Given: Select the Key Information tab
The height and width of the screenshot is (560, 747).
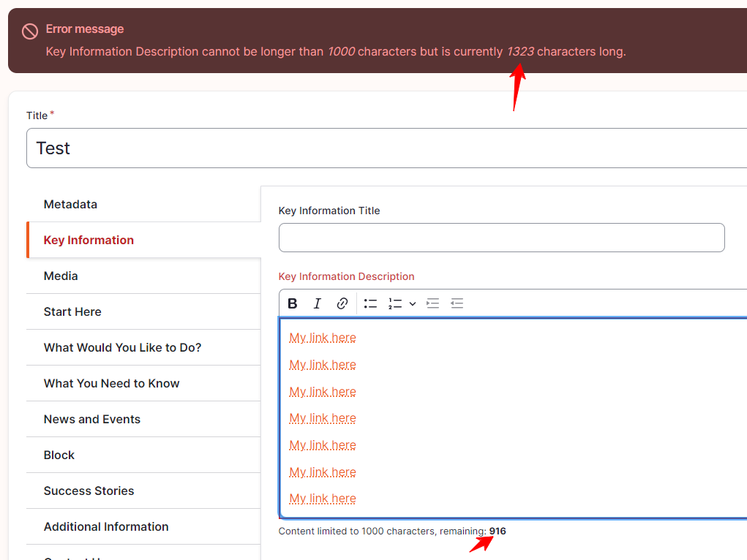Looking at the screenshot, I should [x=89, y=240].
